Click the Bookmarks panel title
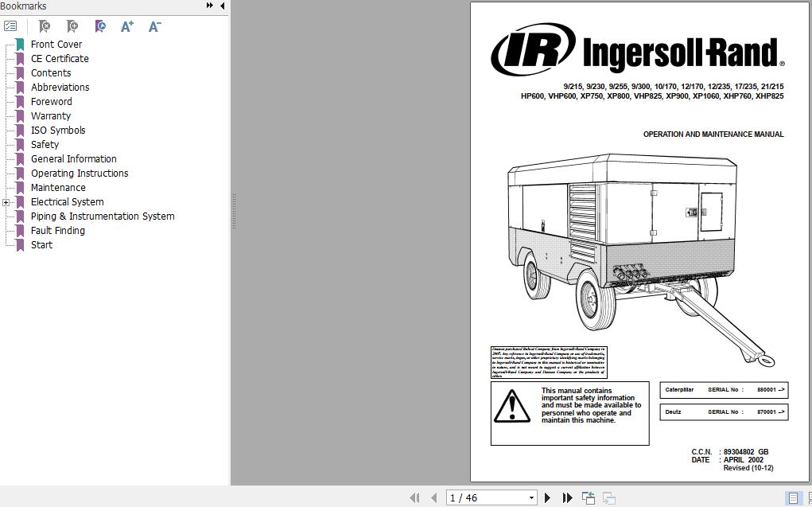The height and width of the screenshot is (507, 812). [23, 6]
